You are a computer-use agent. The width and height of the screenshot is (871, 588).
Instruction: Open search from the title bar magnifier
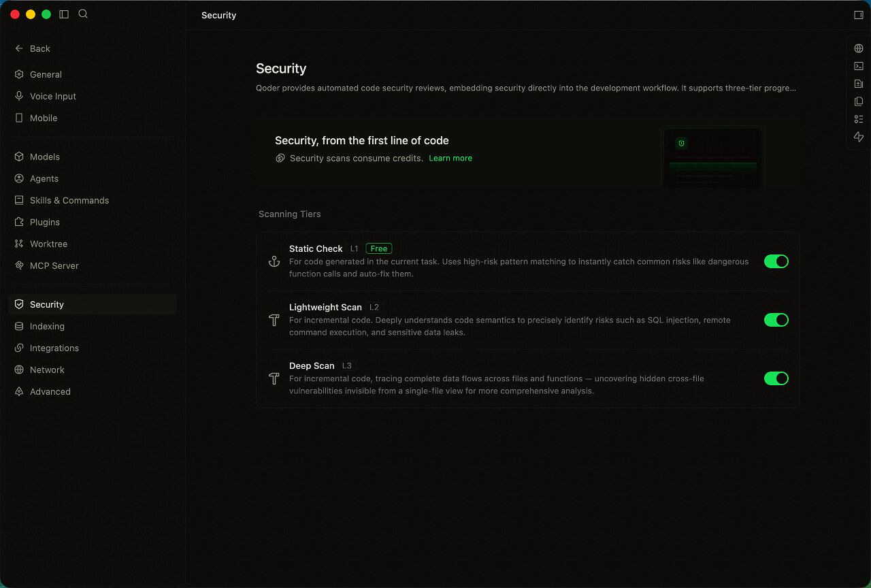click(x=83, y=14)
